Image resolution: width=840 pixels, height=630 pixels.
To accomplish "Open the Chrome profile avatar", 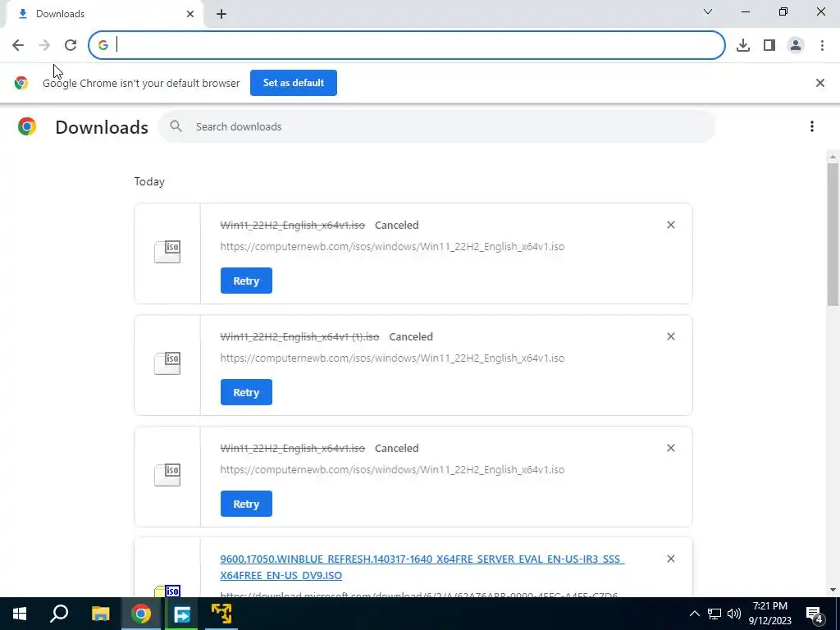I will click(x=796, y=45).
